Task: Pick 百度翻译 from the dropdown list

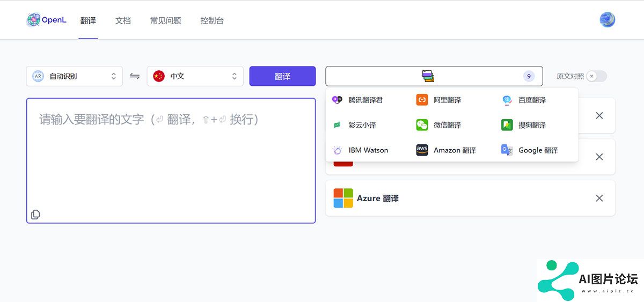Action: 532,100
